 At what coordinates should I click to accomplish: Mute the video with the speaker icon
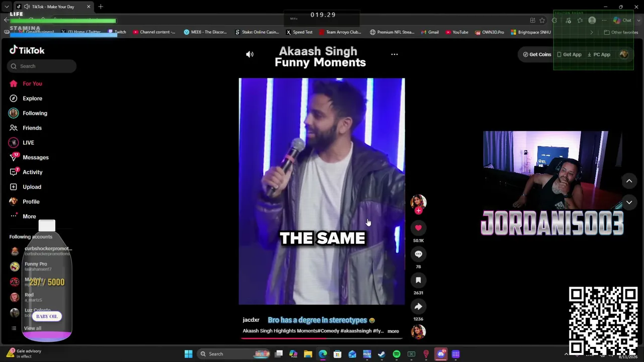tap(250, 54)
